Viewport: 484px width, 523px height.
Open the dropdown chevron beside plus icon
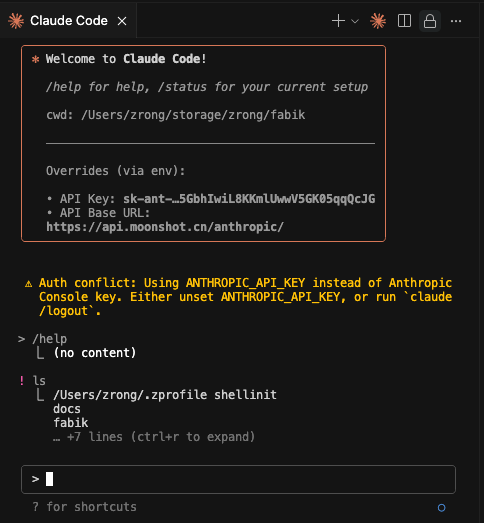[355, 21]
